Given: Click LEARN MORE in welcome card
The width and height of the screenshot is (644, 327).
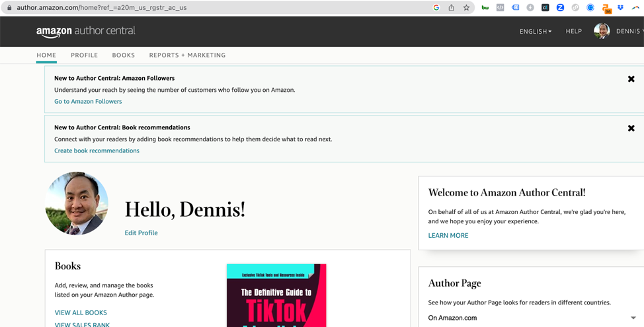Looking at the screenshot, I should [448, 235].
